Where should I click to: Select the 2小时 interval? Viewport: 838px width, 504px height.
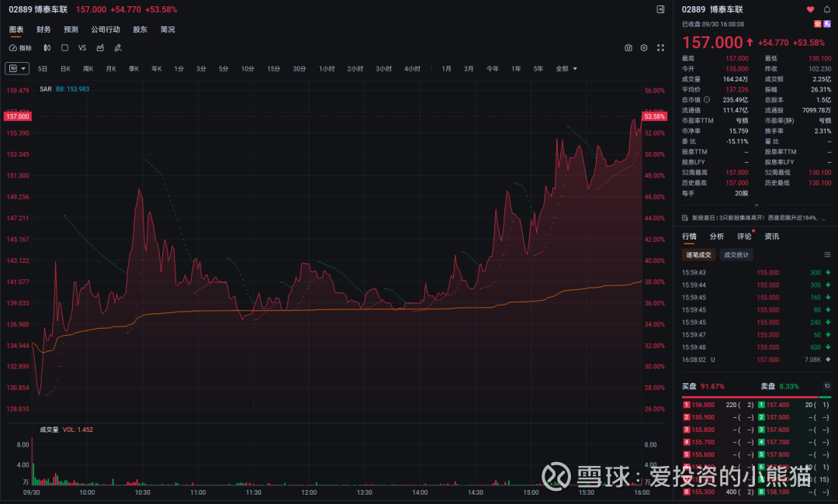click(x=355, y=69)
